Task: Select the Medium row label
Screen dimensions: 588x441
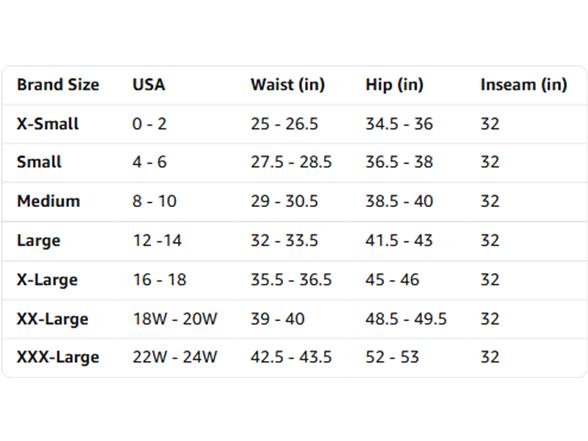Action: pos(48,201)
